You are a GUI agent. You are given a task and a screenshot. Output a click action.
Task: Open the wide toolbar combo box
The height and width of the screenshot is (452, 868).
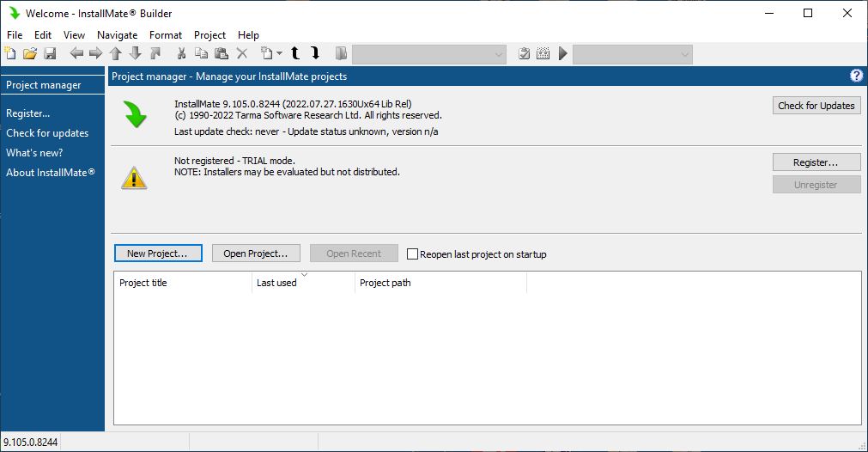(x=429, y=54)
